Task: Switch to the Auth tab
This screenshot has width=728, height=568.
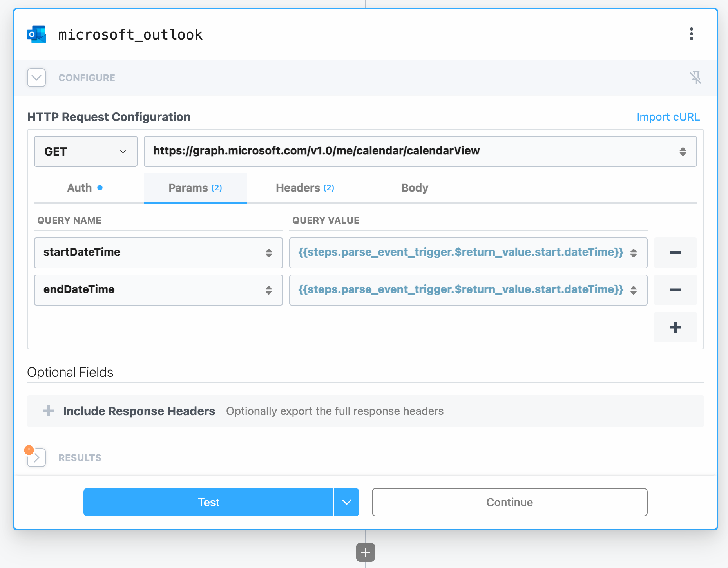Action: [x=85, y=188]
